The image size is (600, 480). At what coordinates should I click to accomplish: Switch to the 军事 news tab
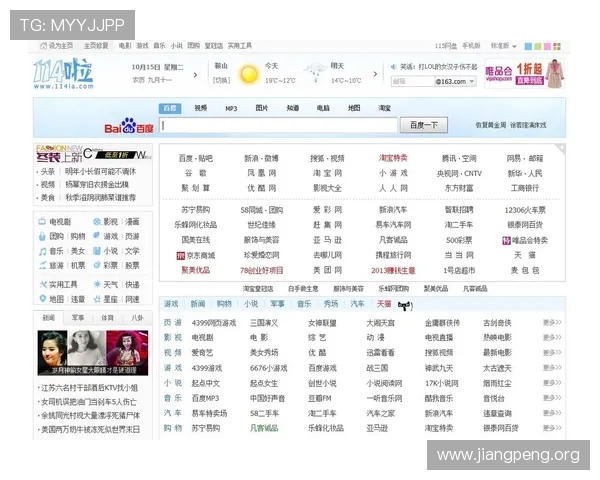coord(78,317)
